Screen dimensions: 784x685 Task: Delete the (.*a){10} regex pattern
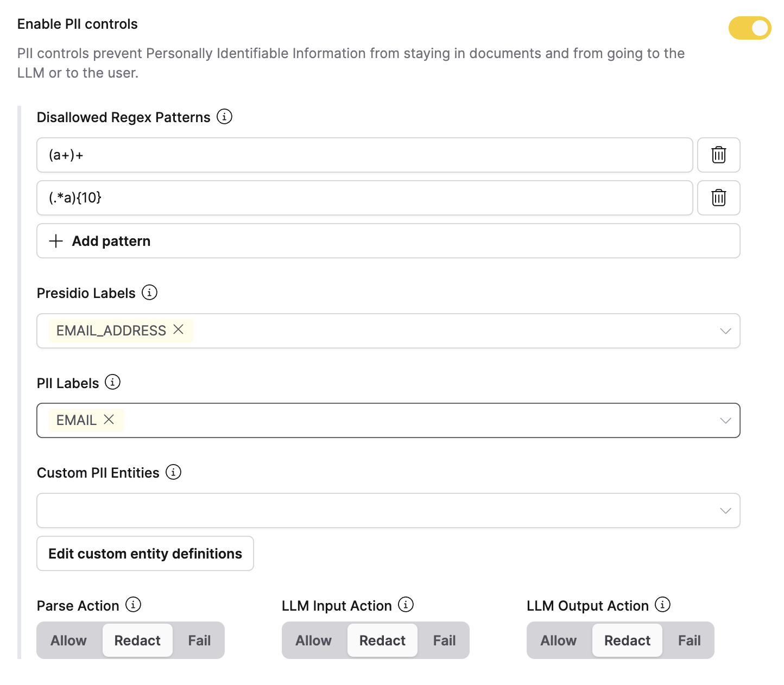718,198
